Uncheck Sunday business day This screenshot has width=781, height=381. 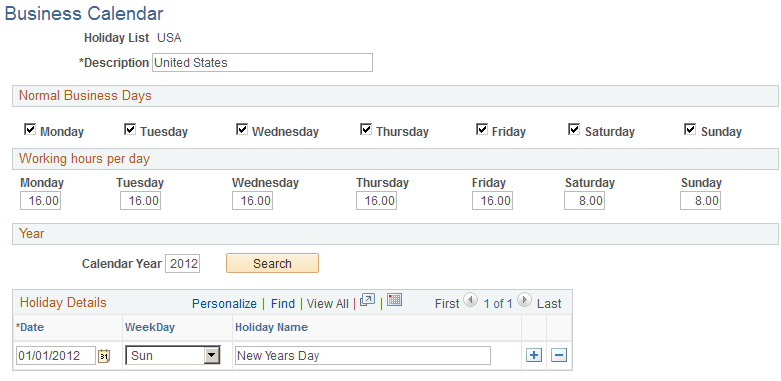pos(690,130)
